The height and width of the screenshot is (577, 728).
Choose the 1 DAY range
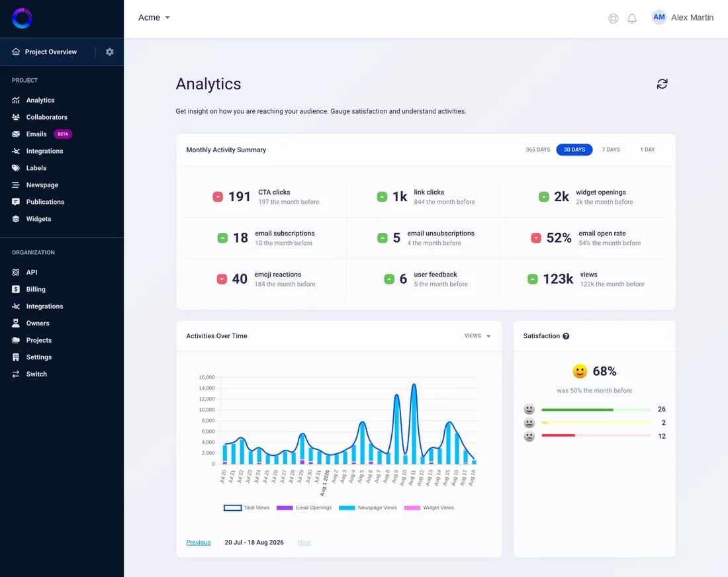click(x=647, y=150)
